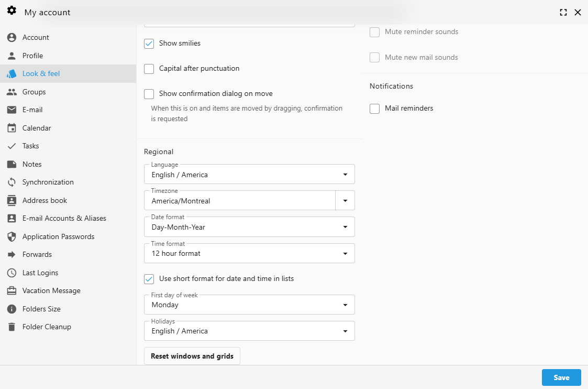Select the Tasks checkmark icon in sidebar
Viewport: 588px width, 389px height.
(12, 146)
